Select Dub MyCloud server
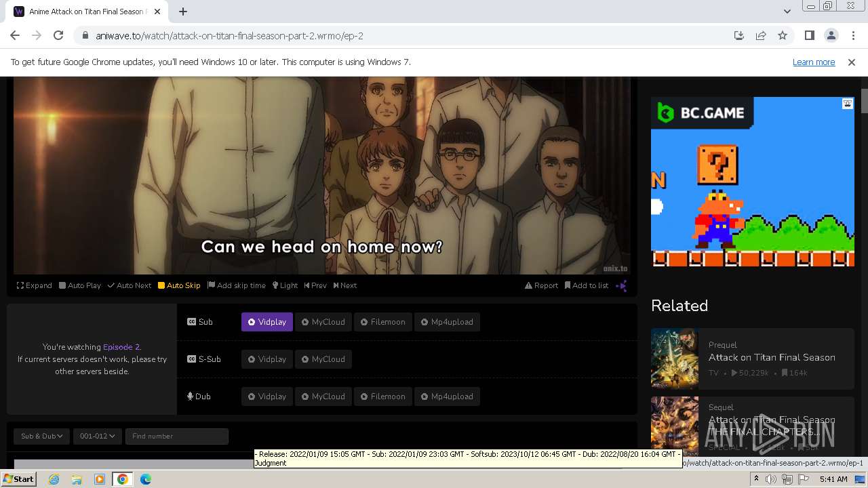The height and width of the screenshot is (488, 868). (323, 396)
